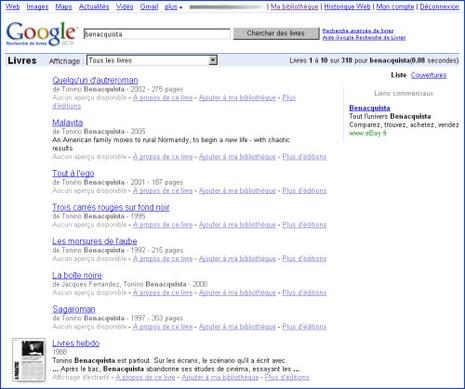Open the Livres hebdo cover thumbnail
465x389 pixels.
point(29,360)
